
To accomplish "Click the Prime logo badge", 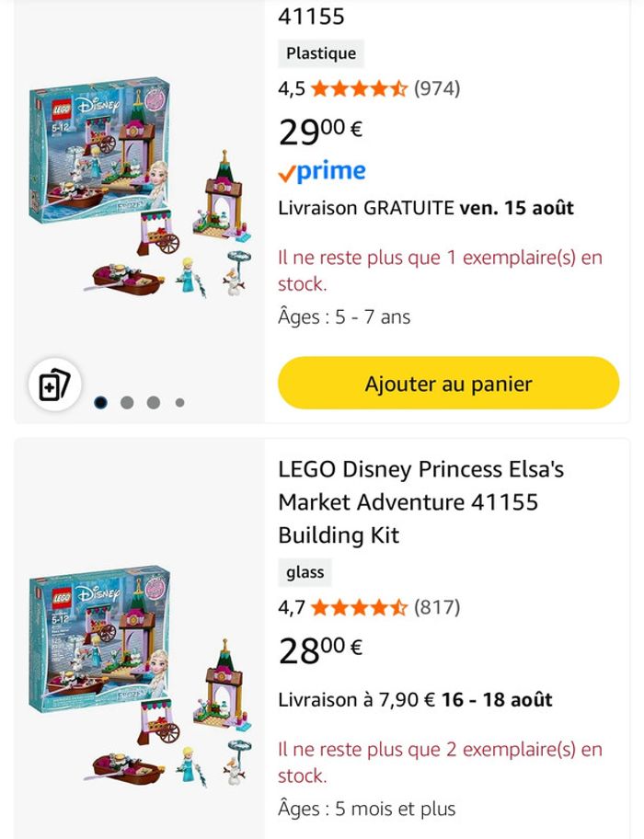I will tap(322, 172).
